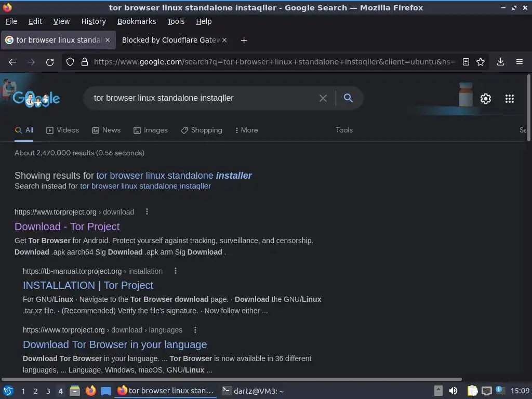Open Download Tor Browser in your language
Screen dimensions: 532x399
[115, 344]
